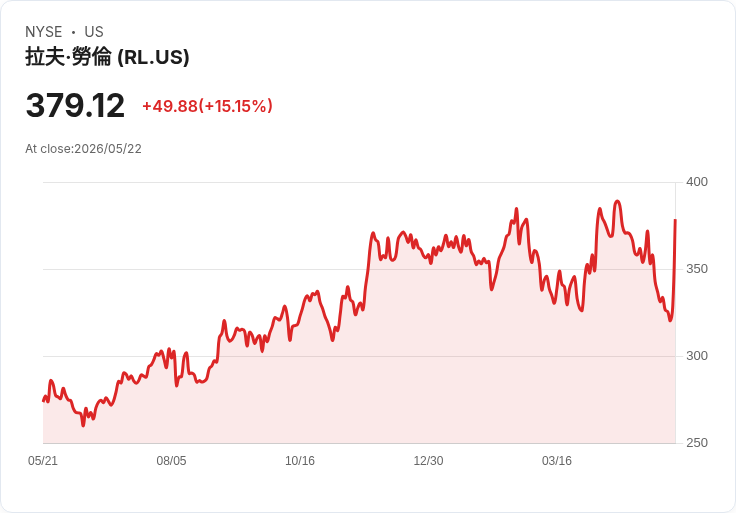Image resolution: width=736 pixels, height=513 pixels.
Task: Click the 400 y-axis label
Action: [697, 182]
